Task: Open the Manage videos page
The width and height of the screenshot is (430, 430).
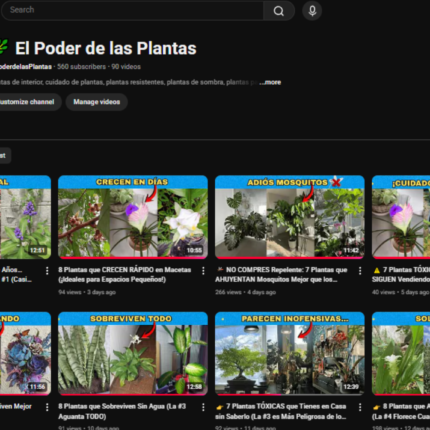Action: pos(97,102)
